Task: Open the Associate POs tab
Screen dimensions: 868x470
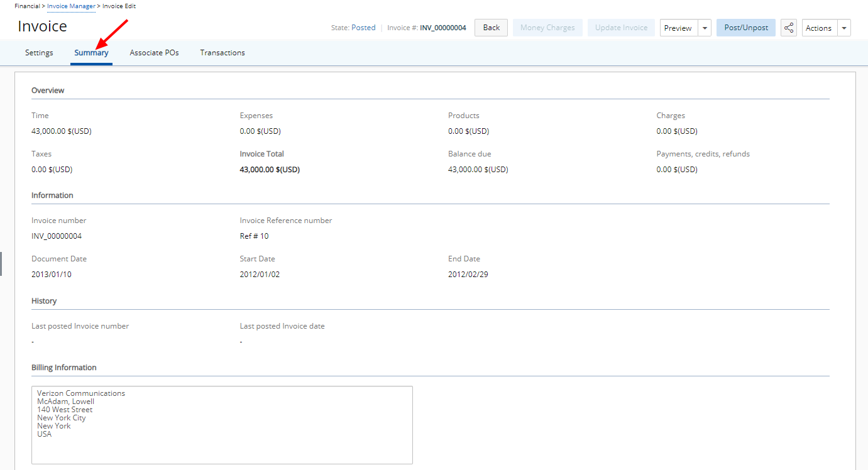Action: click(x=154, y=53)
